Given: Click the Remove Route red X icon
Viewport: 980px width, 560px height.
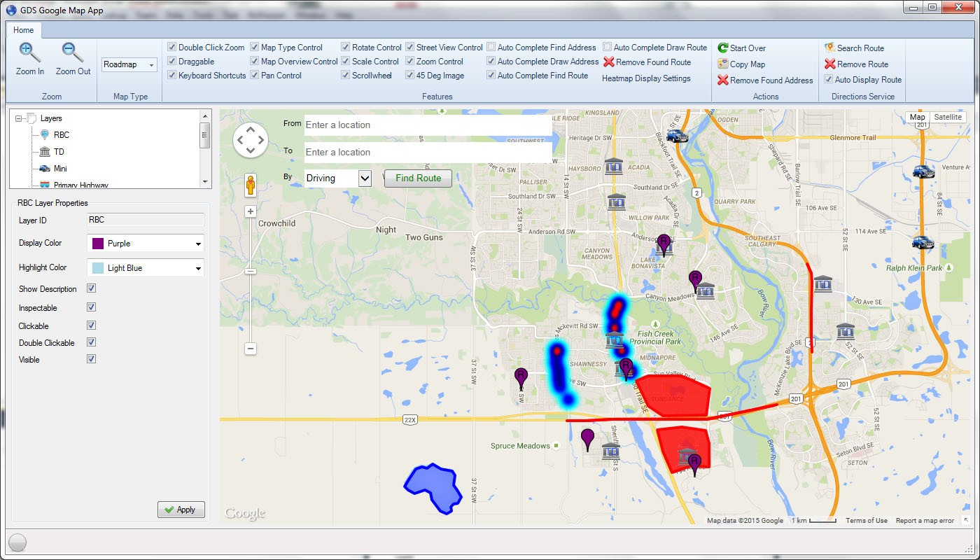Looking at the screenshot, I should tap(829, 64).
